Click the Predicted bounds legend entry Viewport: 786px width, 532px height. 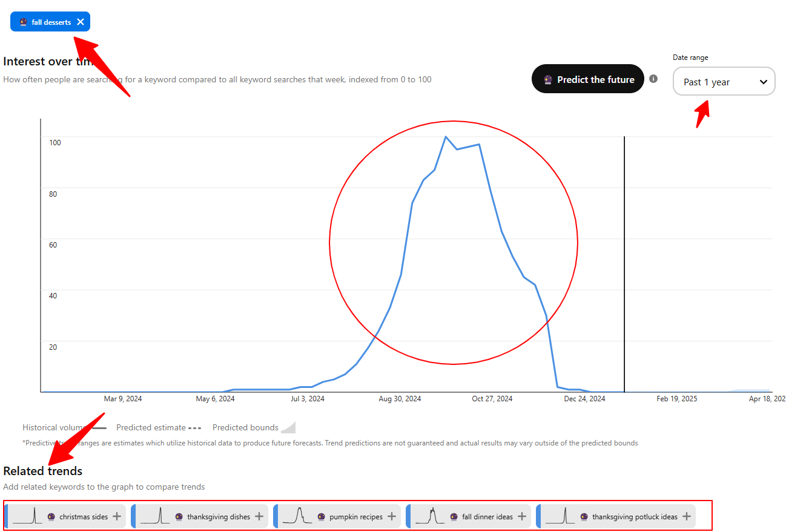click(x=254, y=427)
